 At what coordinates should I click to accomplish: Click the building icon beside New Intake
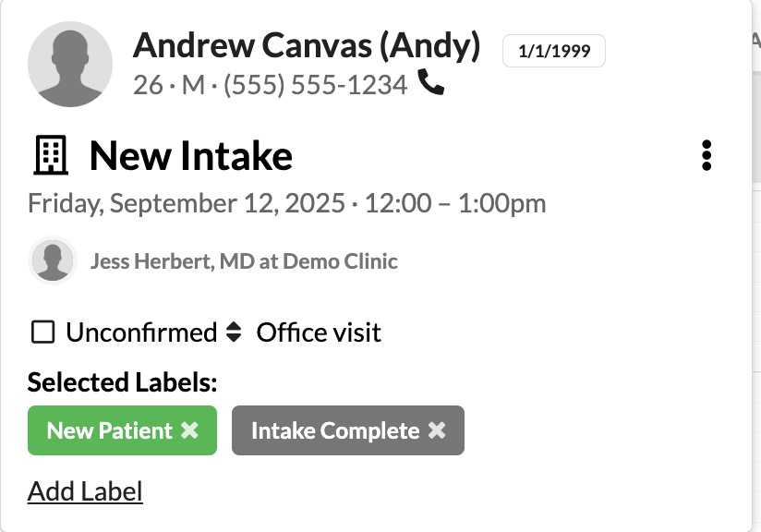click(x=51, y=156)
